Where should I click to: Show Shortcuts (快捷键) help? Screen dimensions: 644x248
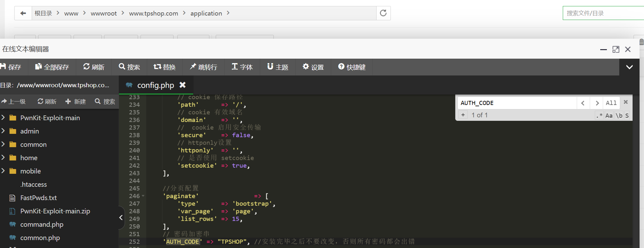coord(352,67)
